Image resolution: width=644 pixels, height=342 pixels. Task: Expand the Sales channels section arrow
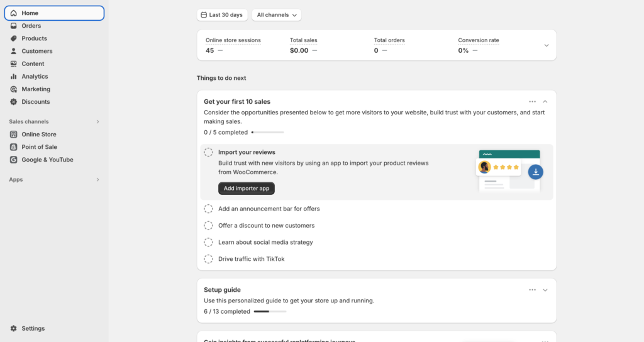coord(97,122)
